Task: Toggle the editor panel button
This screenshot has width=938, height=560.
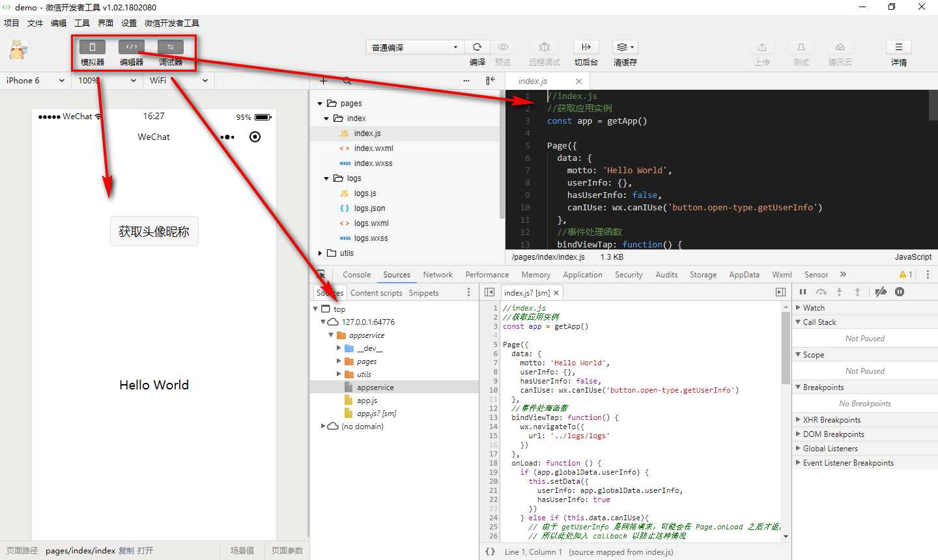Action: click(132, 47)
